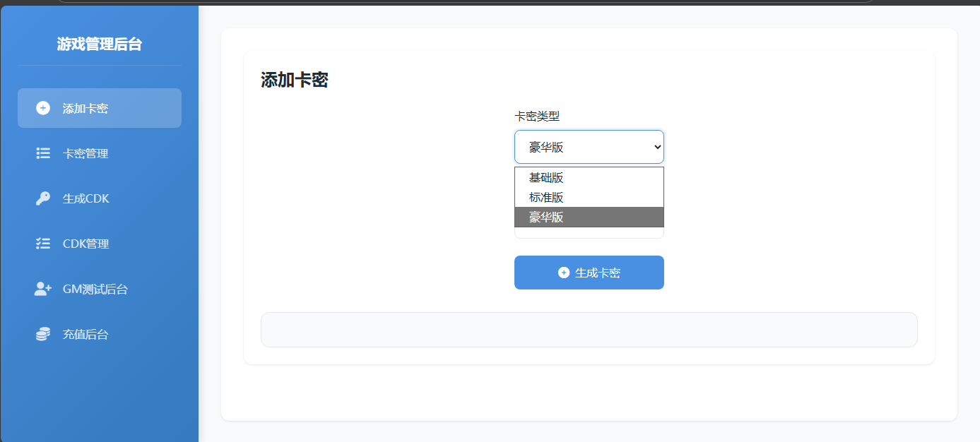Viewport: 980px width, 442px height.
Task: Select the list icon next to 卡密管理
Action: [43, 153]
